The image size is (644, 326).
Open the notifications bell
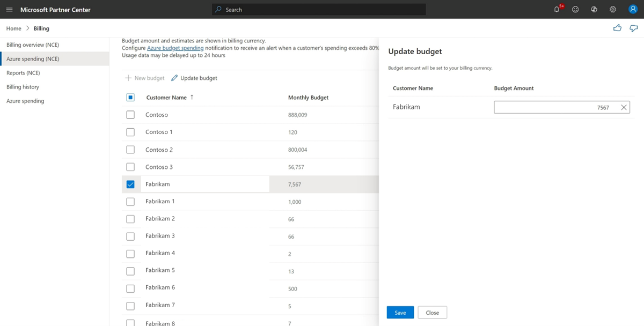coord(557,10)
